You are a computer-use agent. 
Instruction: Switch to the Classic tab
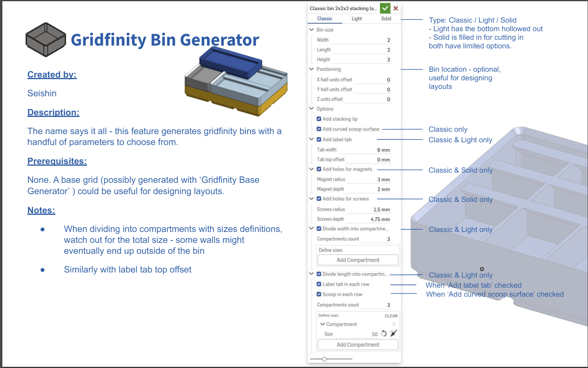click(325, 19)
